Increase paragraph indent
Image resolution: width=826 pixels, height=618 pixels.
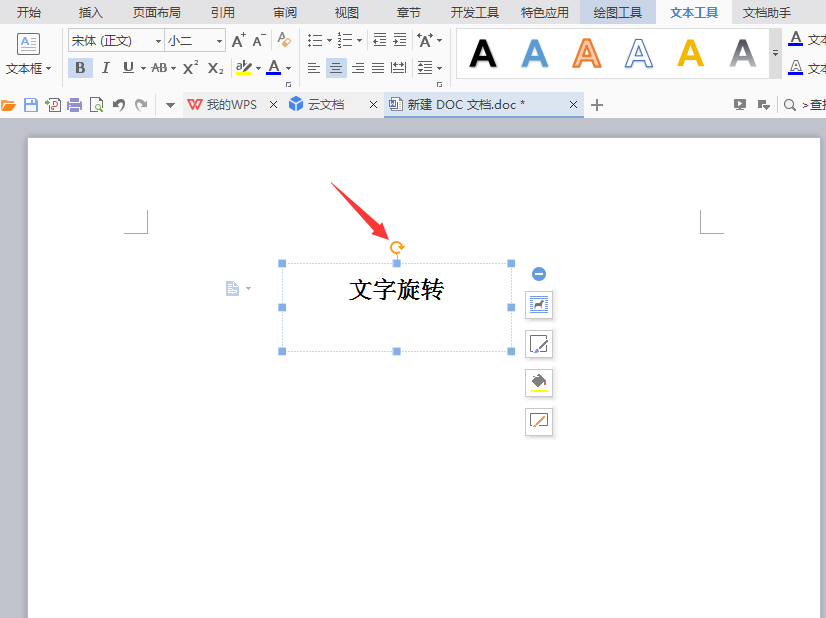coord(400,40)
